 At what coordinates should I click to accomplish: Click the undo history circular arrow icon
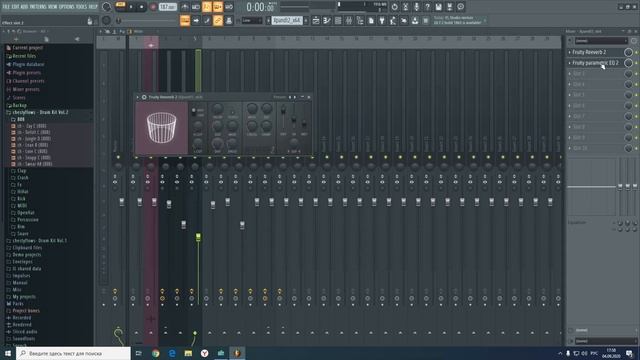click(394, 7)
